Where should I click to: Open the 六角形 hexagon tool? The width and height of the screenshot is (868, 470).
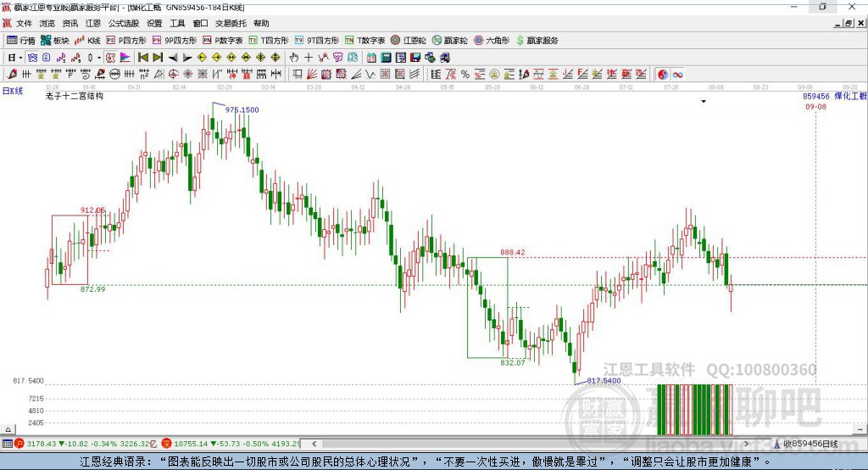492,41
